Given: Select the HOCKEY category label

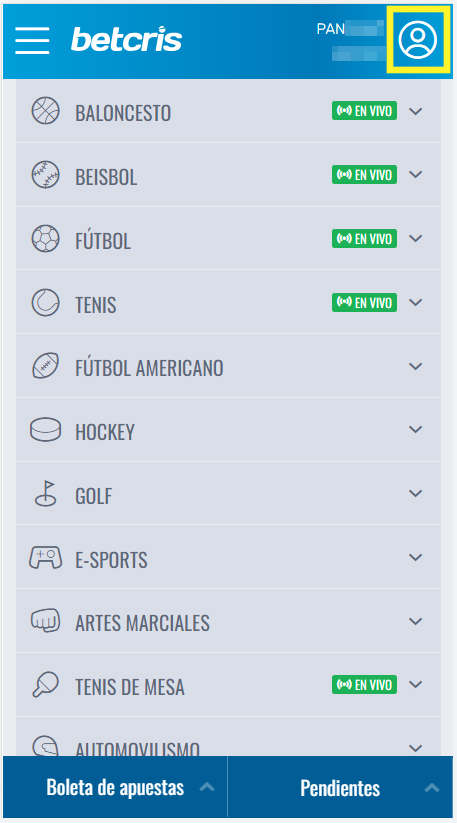Looking at the screenshot, I should tap(105, 432).
